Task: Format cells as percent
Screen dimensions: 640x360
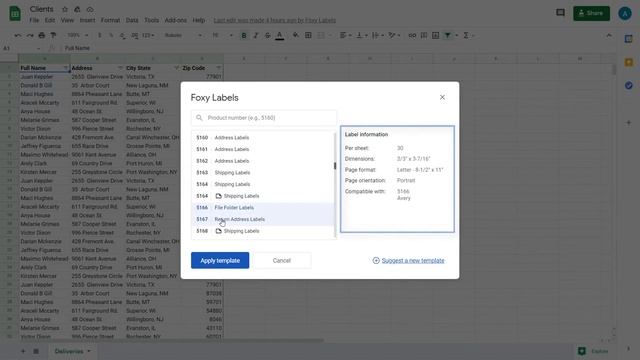Action: [111, 36]
